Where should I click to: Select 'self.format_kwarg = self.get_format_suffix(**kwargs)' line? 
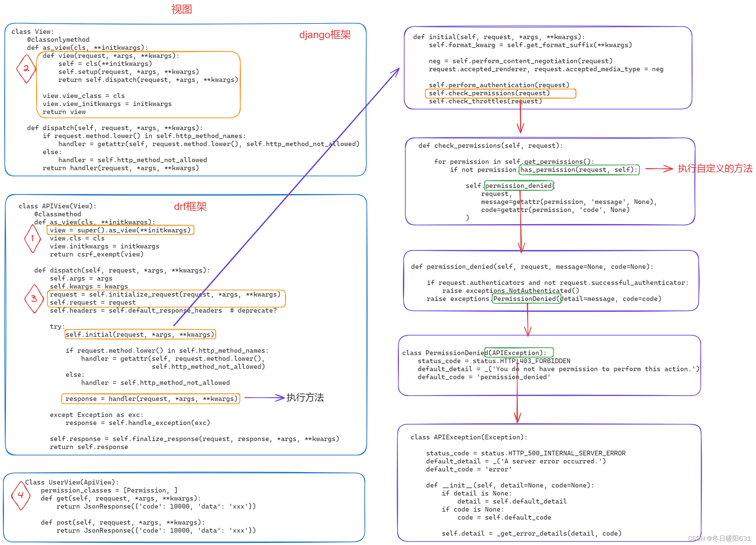(531, 45)
